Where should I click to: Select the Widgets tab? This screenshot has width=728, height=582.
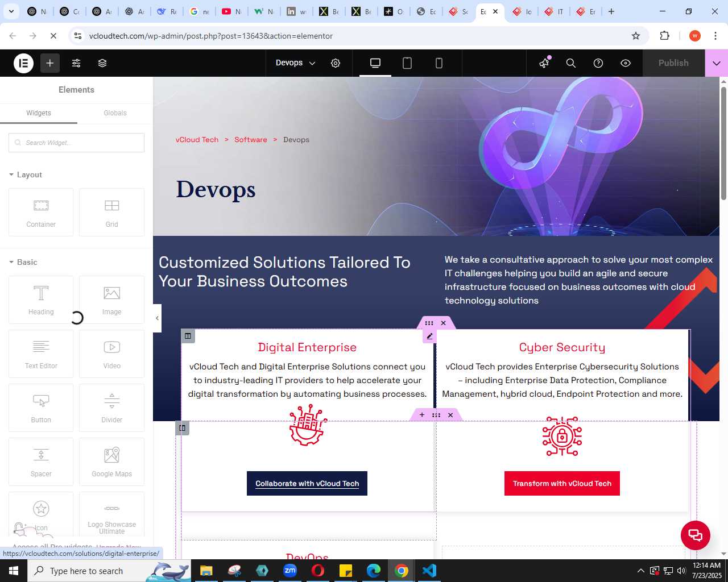tap(39, 113)
